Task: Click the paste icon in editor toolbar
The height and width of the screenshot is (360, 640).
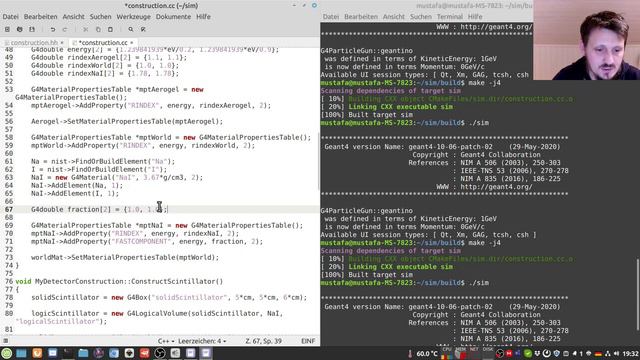Action: pyautogui.click(x=110, y=29)
